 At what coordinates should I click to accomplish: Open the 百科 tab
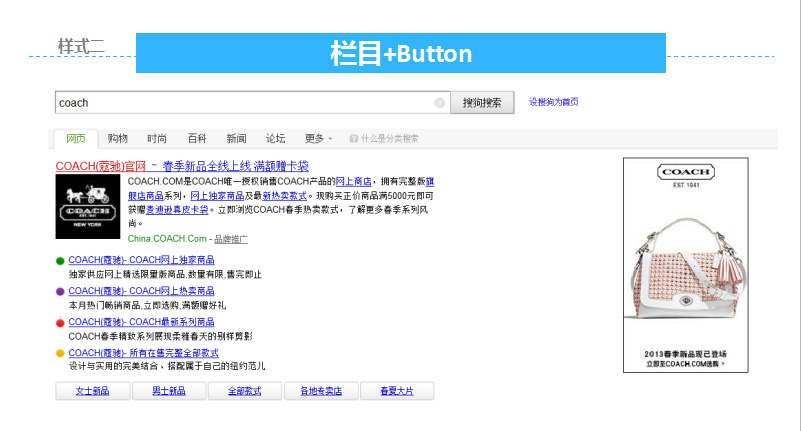click(197, 138)
